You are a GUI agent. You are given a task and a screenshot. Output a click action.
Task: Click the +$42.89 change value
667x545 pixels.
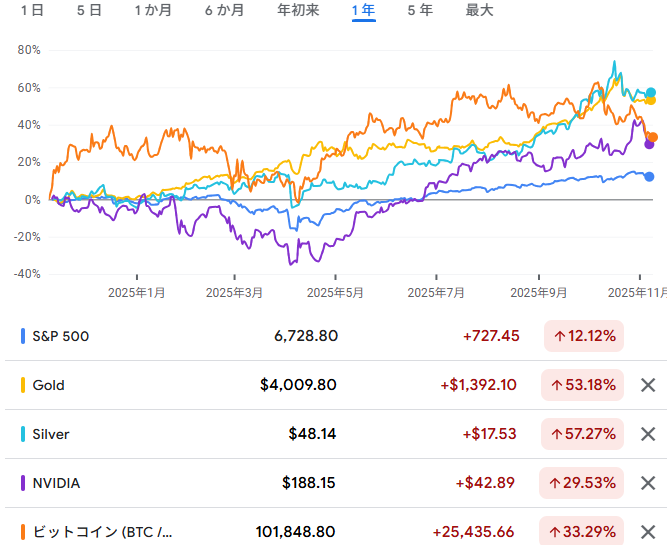tap(485, 483)
